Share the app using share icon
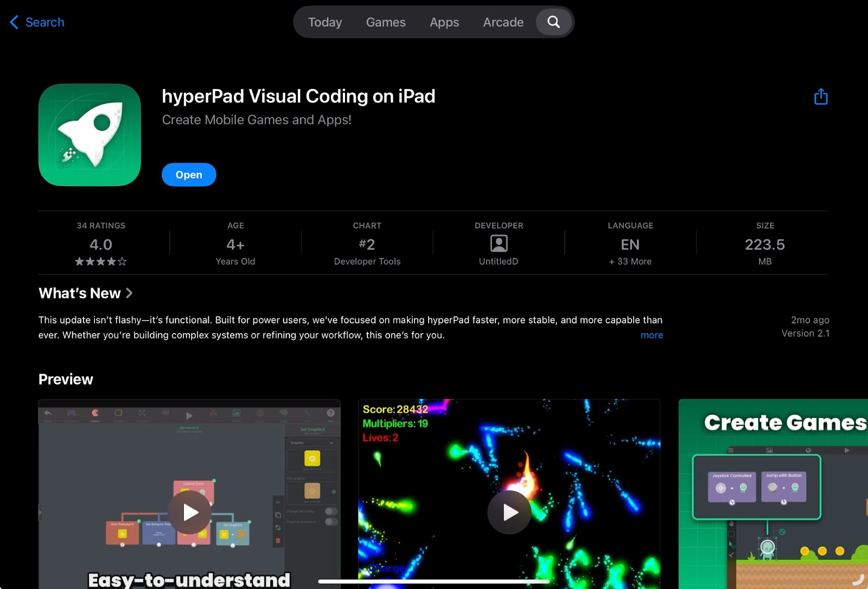The width and height of the screenshot is (868, 589). tap(821, 97)
